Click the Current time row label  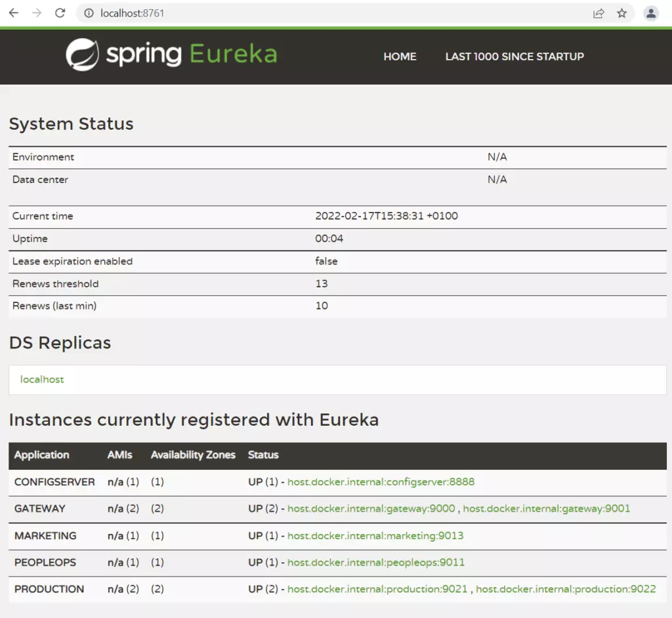click(x=43, y=216)
